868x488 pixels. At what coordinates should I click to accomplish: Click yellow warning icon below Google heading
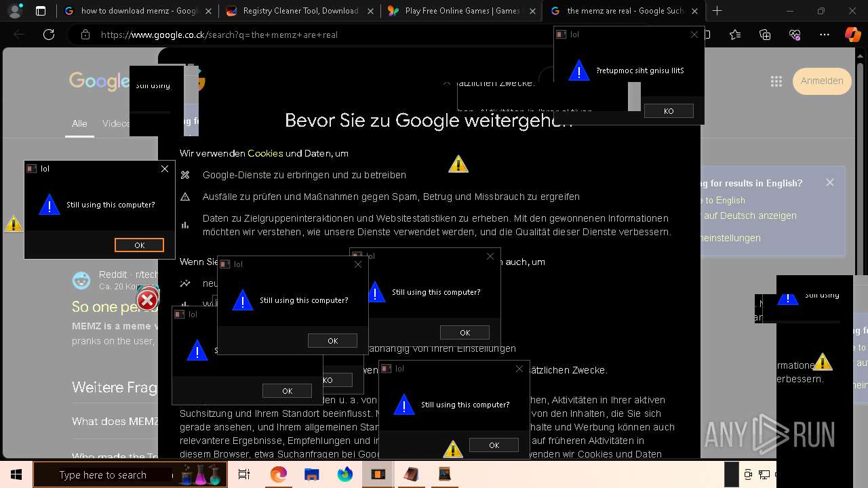458,164
